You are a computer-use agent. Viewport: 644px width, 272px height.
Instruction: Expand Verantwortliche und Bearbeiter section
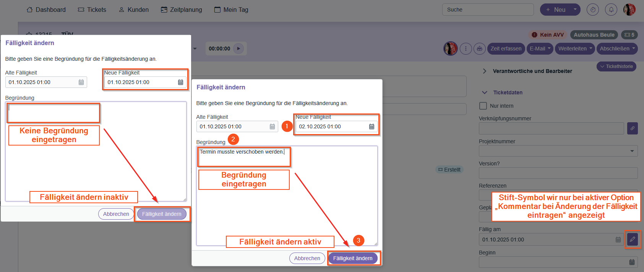point(485,71)
